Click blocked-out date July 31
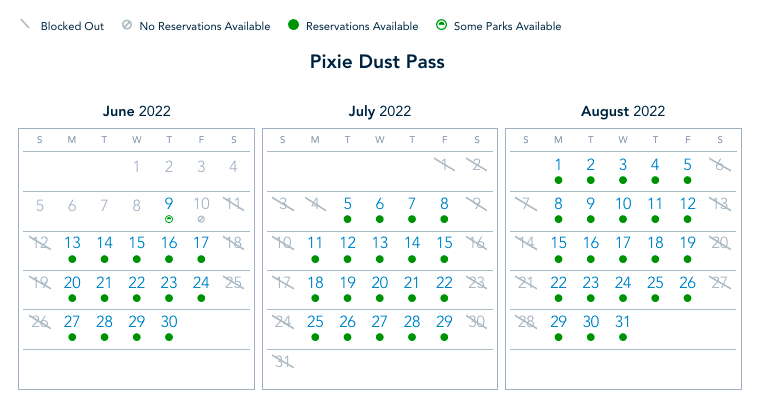Image resolution: width=760 pixels, height=410 pixels. (x=283, y=361)
